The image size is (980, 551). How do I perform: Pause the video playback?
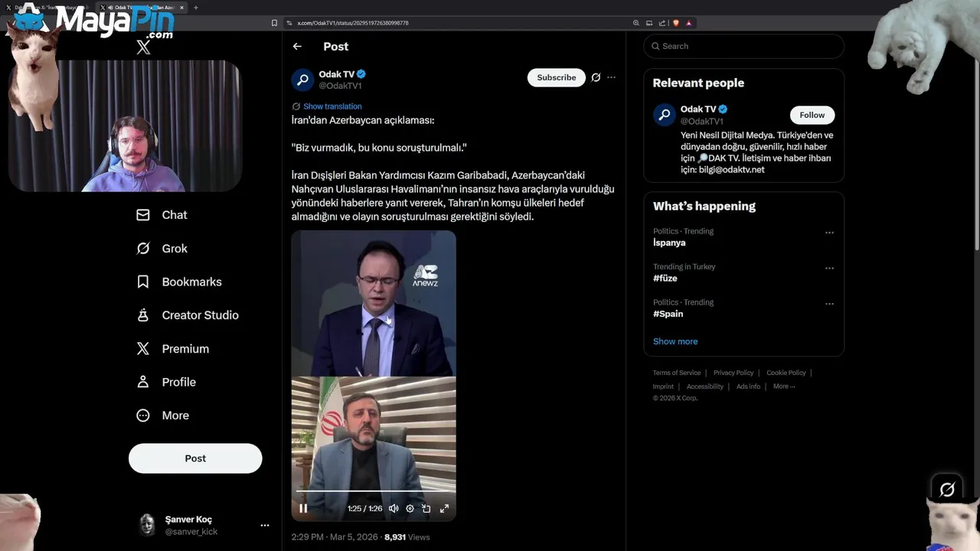(303, 508)
